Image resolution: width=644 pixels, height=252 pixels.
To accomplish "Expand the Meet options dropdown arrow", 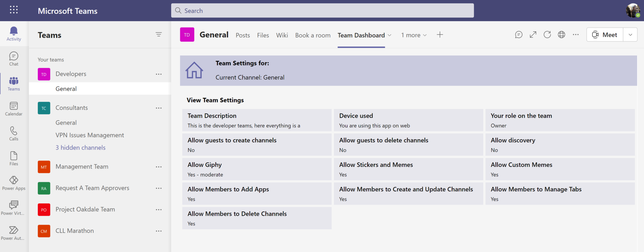I will click(630, 35).
